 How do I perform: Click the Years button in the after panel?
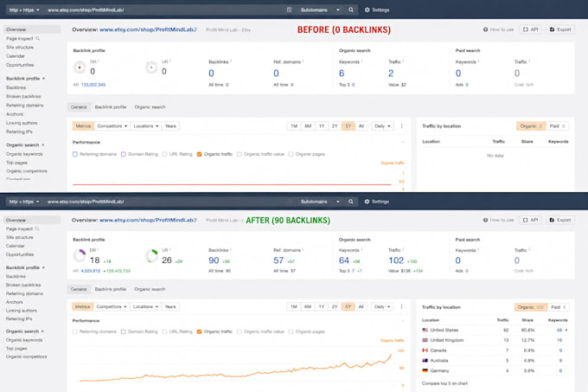pyautogui.click(x=170, y=306)
